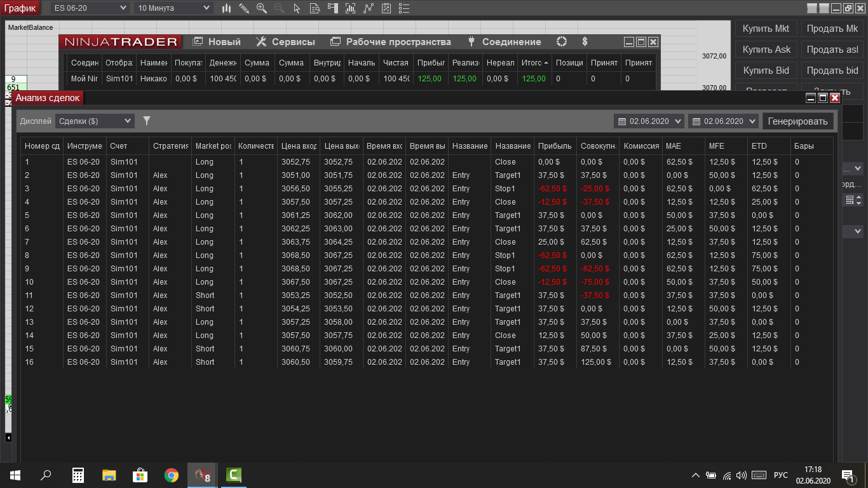868x488 pixels.
Task: Click the Купить Bid button
Action: [x=766, y=71]
